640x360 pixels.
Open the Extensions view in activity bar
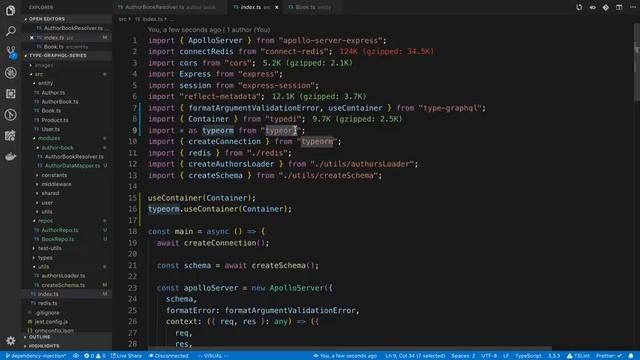coord(11,94)
